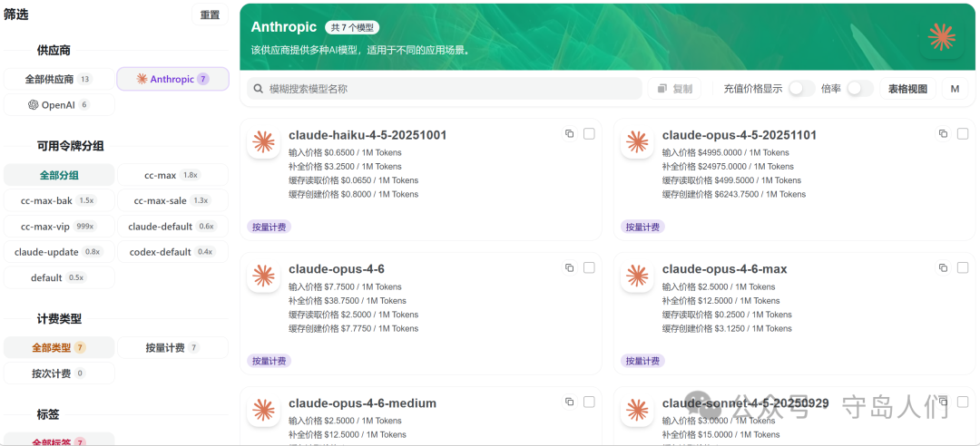
Task: Click the 按量计费 tag on claude-opus-4-6 card
Action: point(269,361)
